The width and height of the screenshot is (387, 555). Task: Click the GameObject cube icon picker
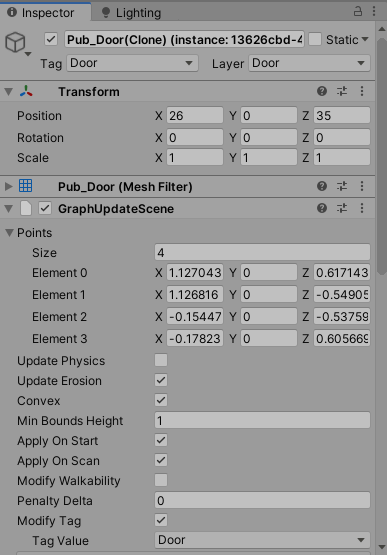[17, 44]
